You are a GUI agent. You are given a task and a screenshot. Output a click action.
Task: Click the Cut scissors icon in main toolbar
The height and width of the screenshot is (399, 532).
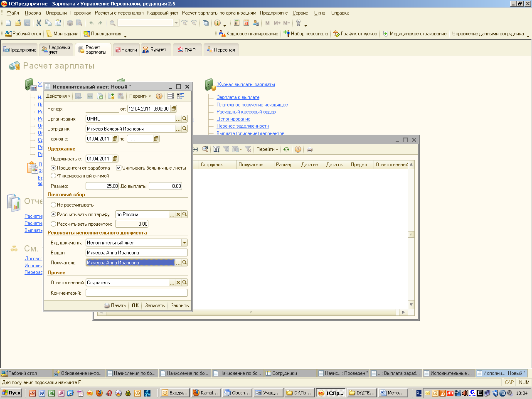click(39, 23)
